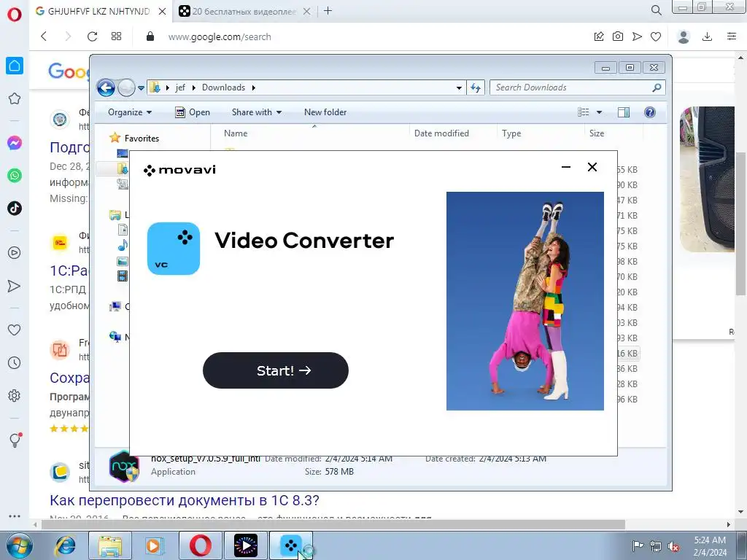Viewport: 747px width, 560px height.
Task: Select Favorites in Explorer navigation pane
Action: click(x=142, y=138)
